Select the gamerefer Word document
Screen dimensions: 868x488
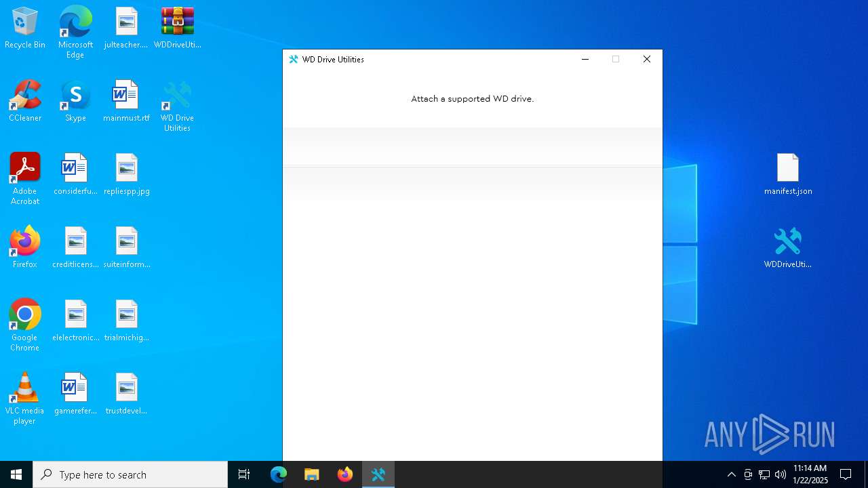[x=75, y=394]
